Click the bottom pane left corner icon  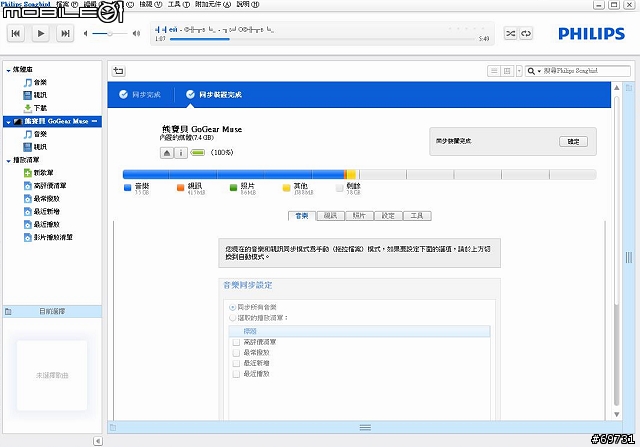point(113,427)
